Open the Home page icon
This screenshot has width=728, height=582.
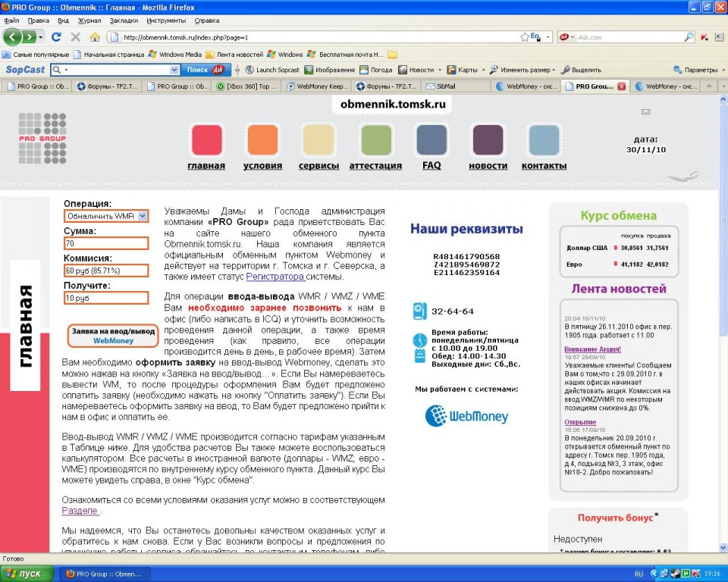[95, 36]
